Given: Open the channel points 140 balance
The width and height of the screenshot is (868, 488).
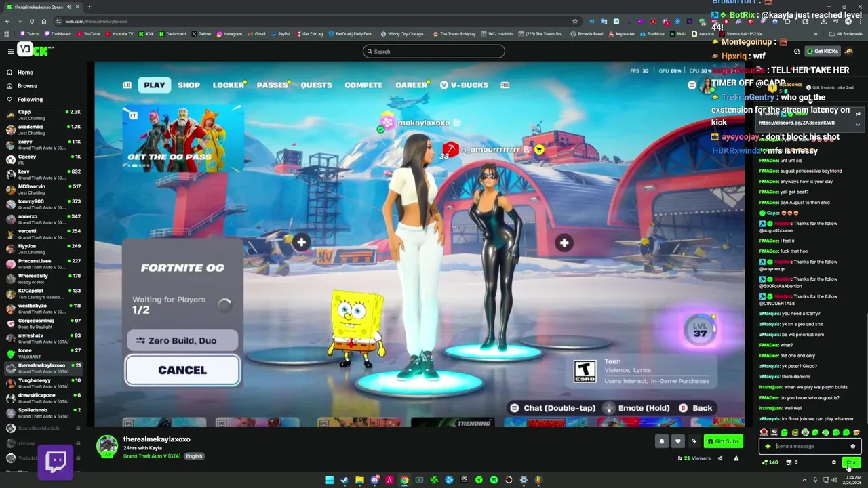Looking at the screenshot, I should (x=770, y=462).
